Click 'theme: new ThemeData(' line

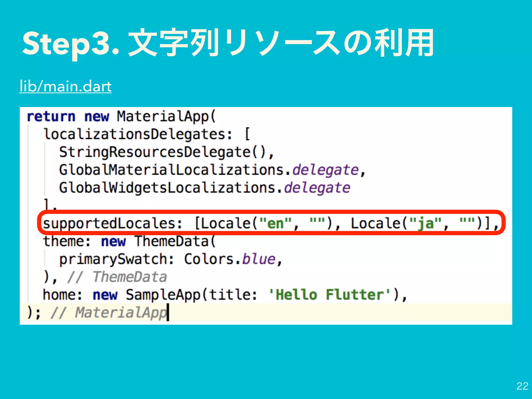coord(129,241)
